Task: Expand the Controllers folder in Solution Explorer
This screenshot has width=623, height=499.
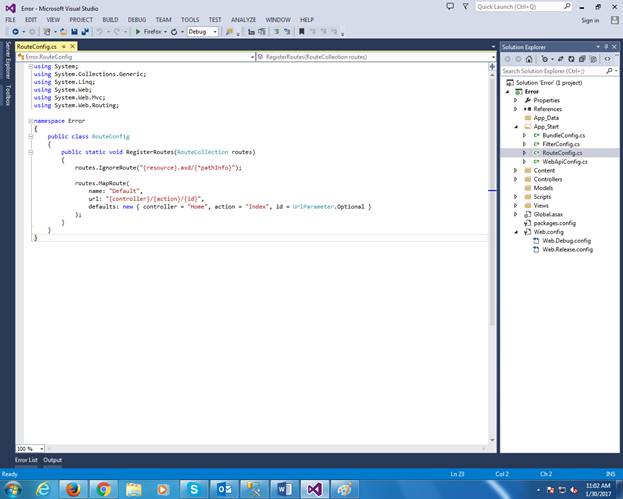Action: (516, 179)
